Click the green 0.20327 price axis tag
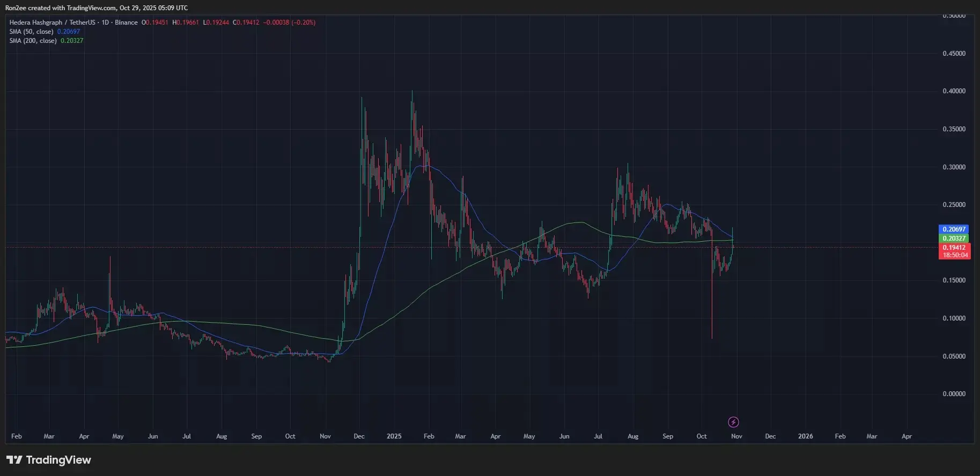The image size is (980, 476). coord(954,239)
